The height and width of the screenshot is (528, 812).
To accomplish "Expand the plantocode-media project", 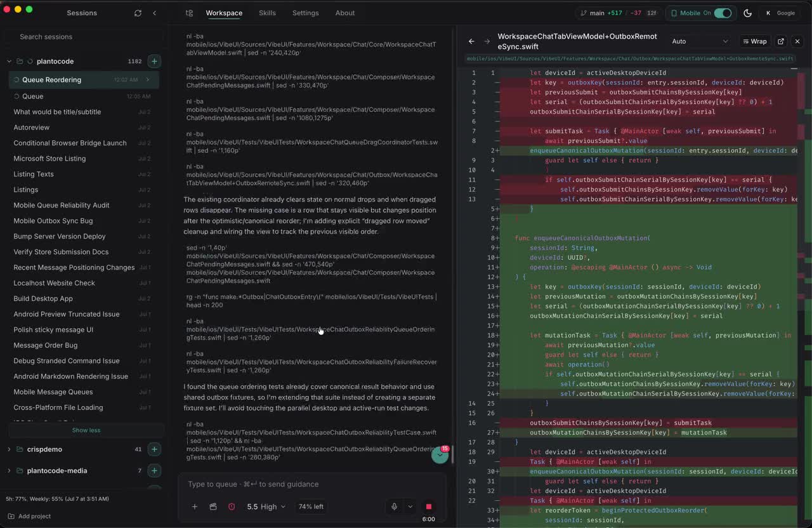I will click(9, 471).
